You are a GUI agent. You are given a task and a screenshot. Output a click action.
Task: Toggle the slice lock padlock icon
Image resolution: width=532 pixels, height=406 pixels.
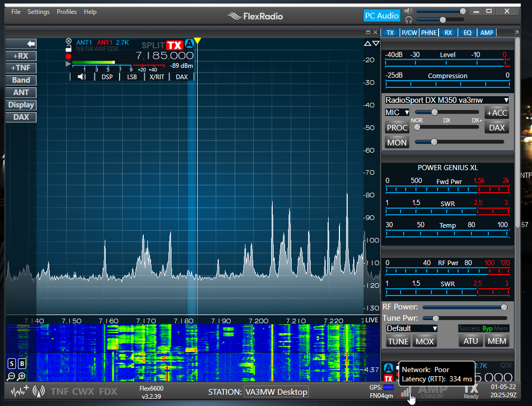pyautogui.click(x=68, y=48)
